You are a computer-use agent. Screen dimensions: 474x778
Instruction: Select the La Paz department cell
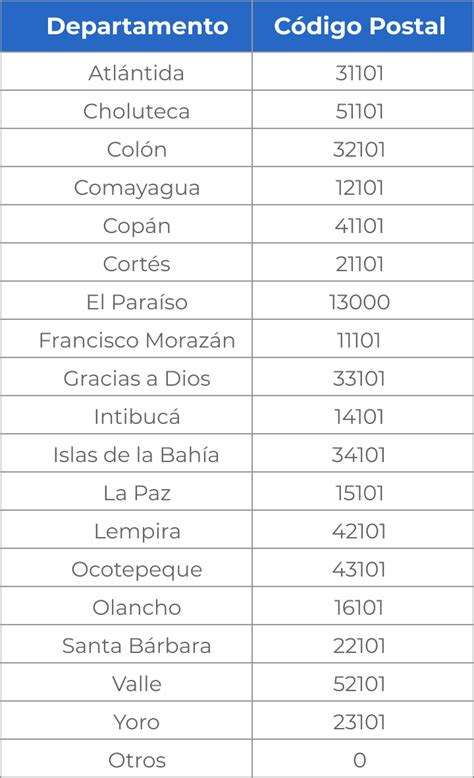[x=126, y=492]
